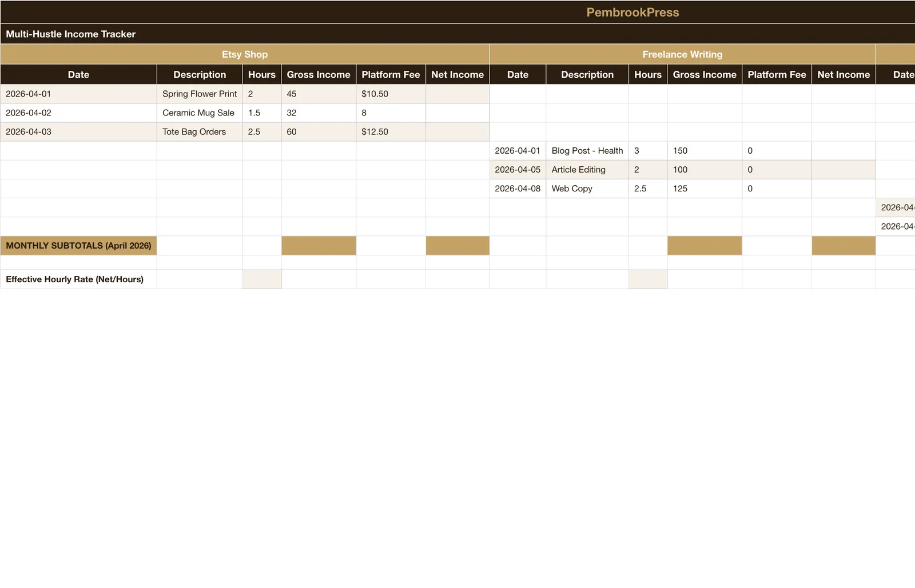Select the $12.50 platform fee cell
This screenshot has height=588, width=915.
(391, 131)
